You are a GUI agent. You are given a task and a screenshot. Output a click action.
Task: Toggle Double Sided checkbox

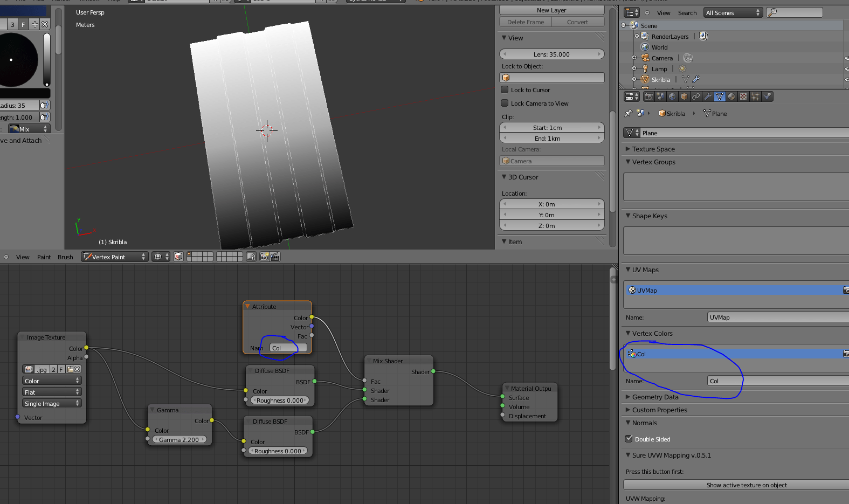tap(629, 439)
